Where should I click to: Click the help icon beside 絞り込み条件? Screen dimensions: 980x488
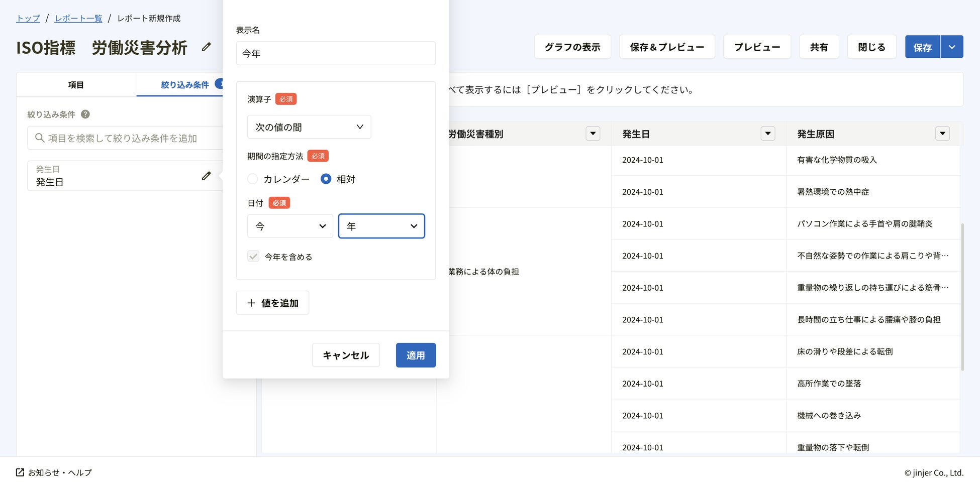coord(85,114)
